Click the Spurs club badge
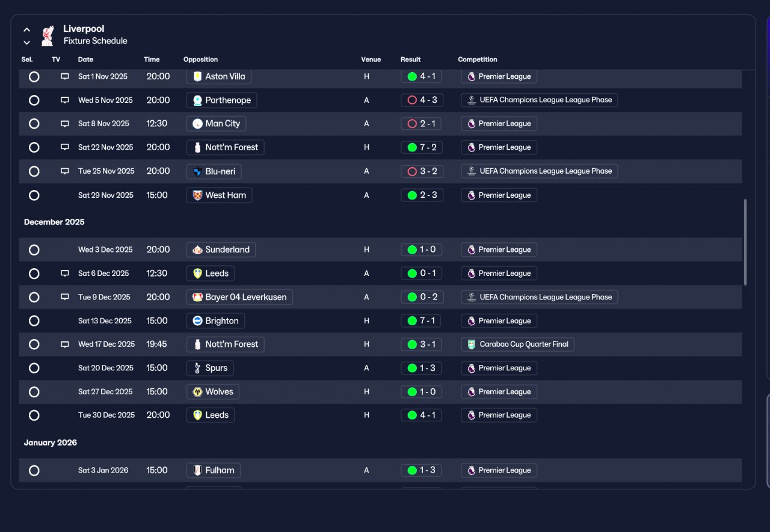The image size is (770, 532). tap(197, 368)
